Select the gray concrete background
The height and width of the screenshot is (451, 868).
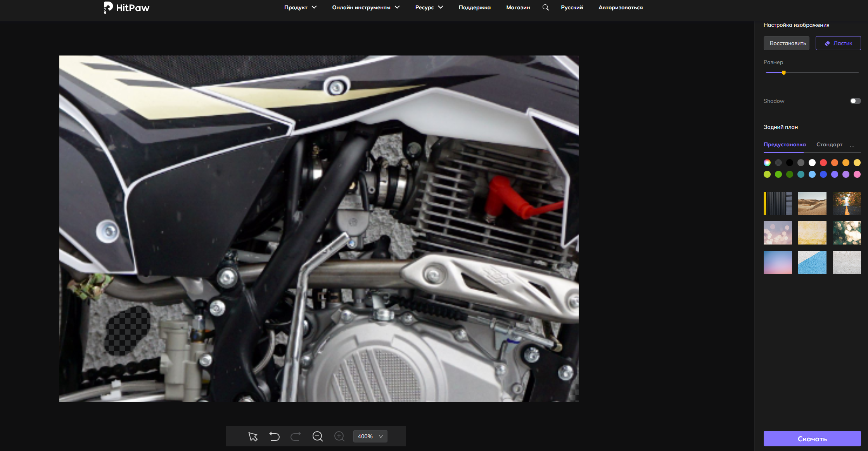(847, 262)
